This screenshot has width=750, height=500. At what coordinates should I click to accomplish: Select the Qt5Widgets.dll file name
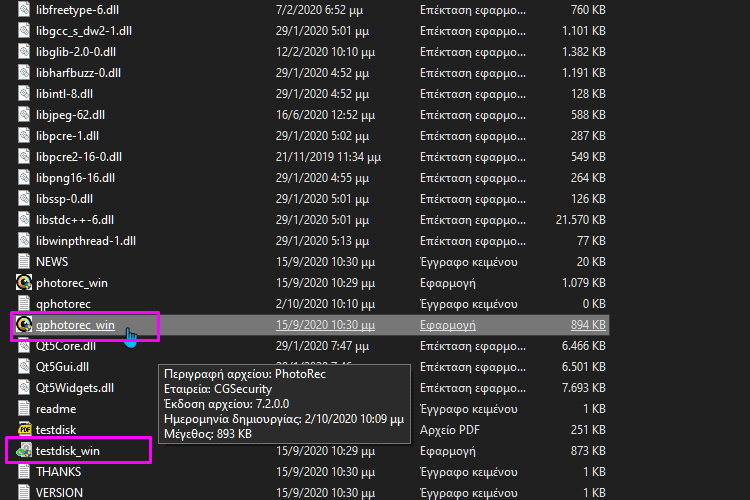tap(75, 388)
